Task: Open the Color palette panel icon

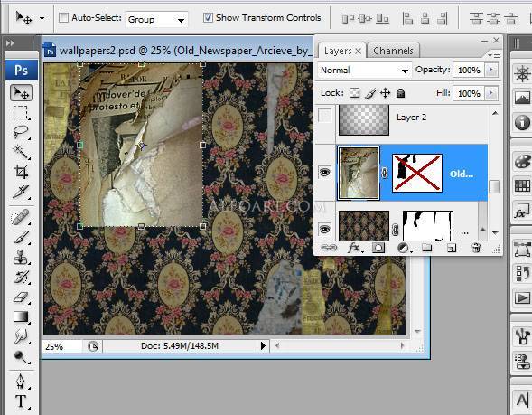Action: 522,162
